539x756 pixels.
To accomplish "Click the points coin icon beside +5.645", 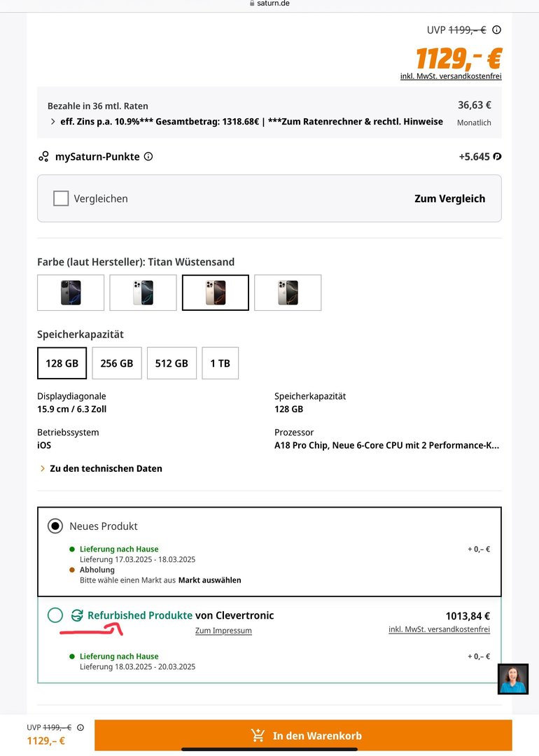I will [x=497, y=157].
